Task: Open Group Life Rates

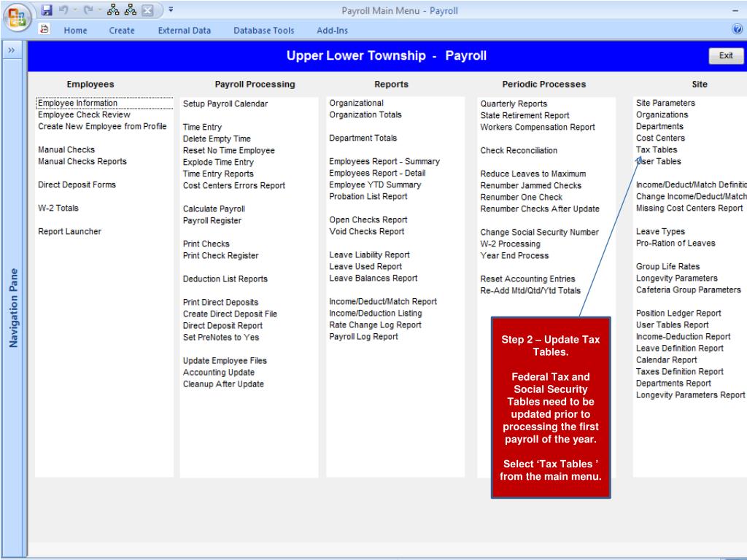Action: tap(668, 266)
